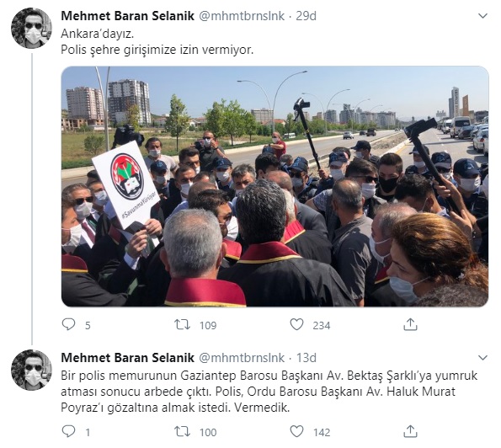Screen dimensions: 501x448
Task: Like the tweet with 234 likes
Action: tap(296, 325)
